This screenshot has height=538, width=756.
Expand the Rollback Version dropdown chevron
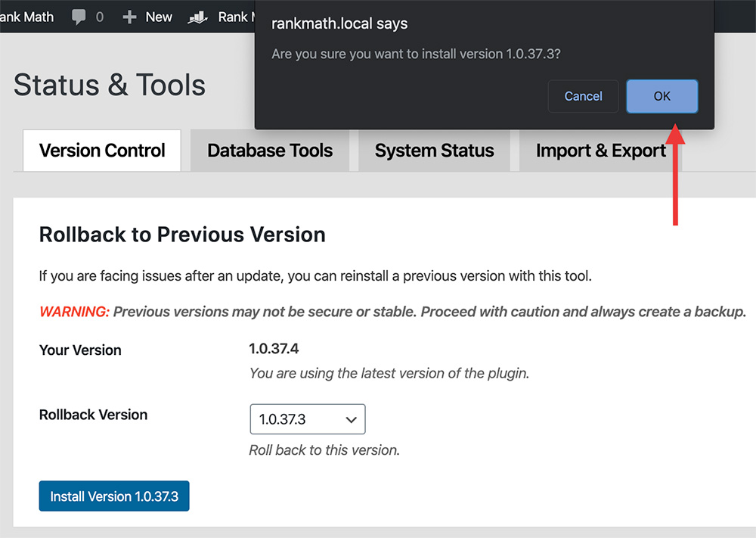[x=351, y=419]
